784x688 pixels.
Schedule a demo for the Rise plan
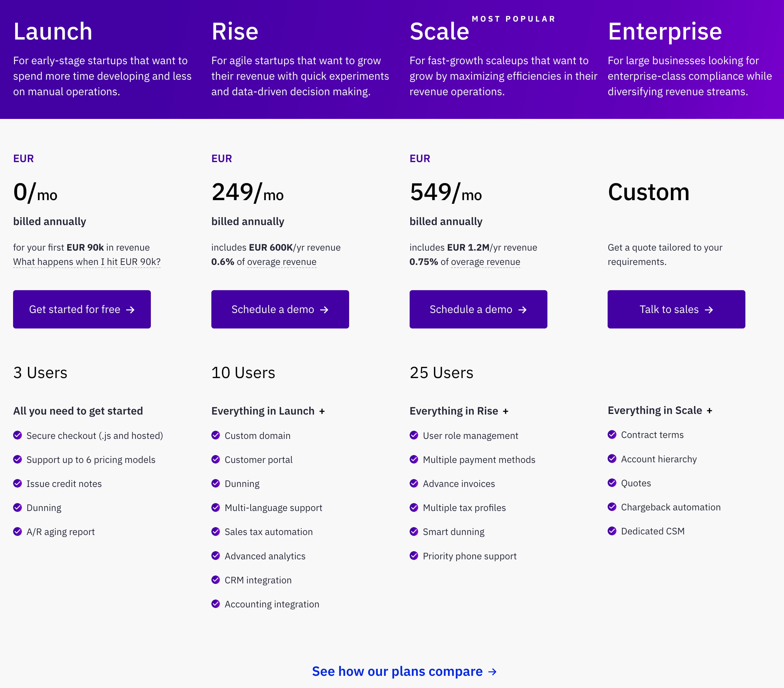280,309
